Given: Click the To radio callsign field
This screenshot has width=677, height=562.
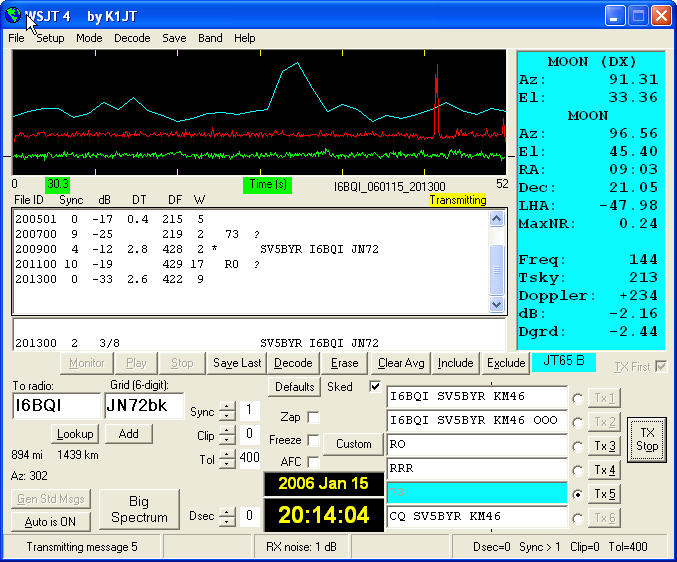Looking at the screenshot, I should pos(55,406).
